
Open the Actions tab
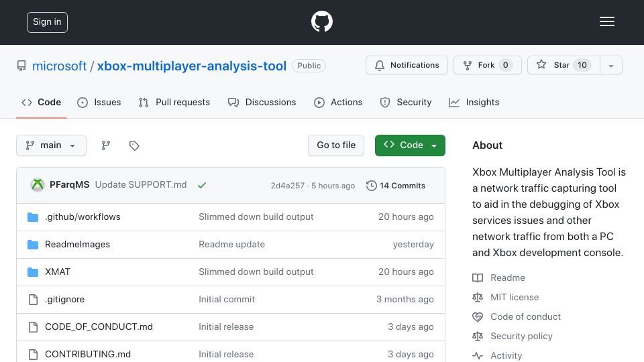pos(338,102)
